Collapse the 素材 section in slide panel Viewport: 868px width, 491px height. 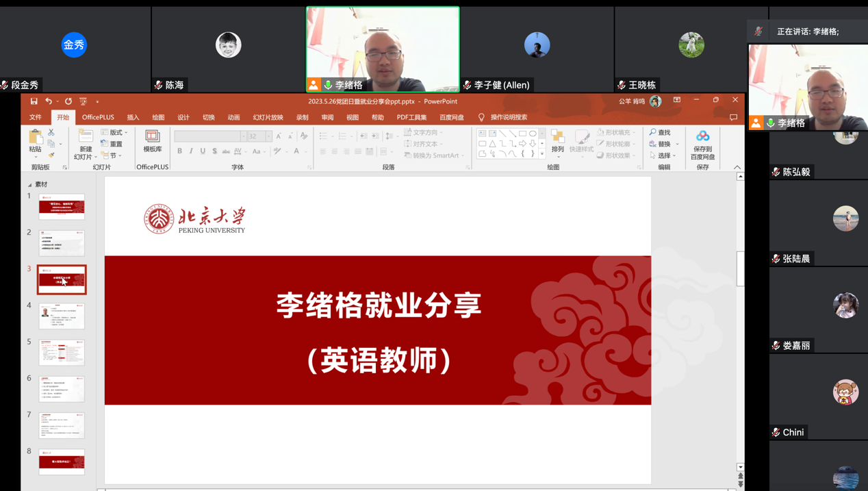[29, 185]
